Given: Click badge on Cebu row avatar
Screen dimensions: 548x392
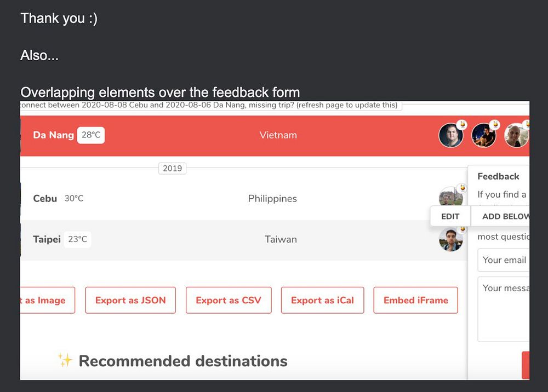Looking at the screenshot, I should [462, 188].
